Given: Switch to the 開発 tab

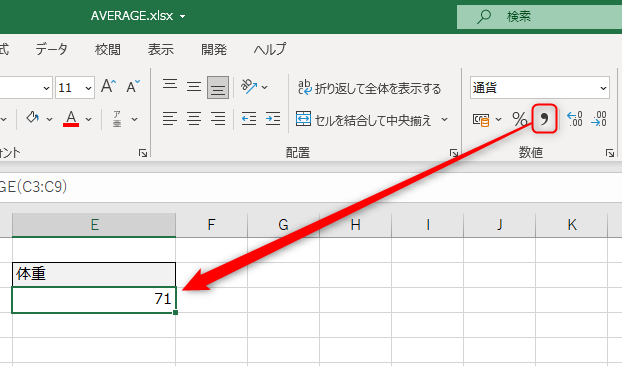Looking at the screenshot, I should point(214,50).
